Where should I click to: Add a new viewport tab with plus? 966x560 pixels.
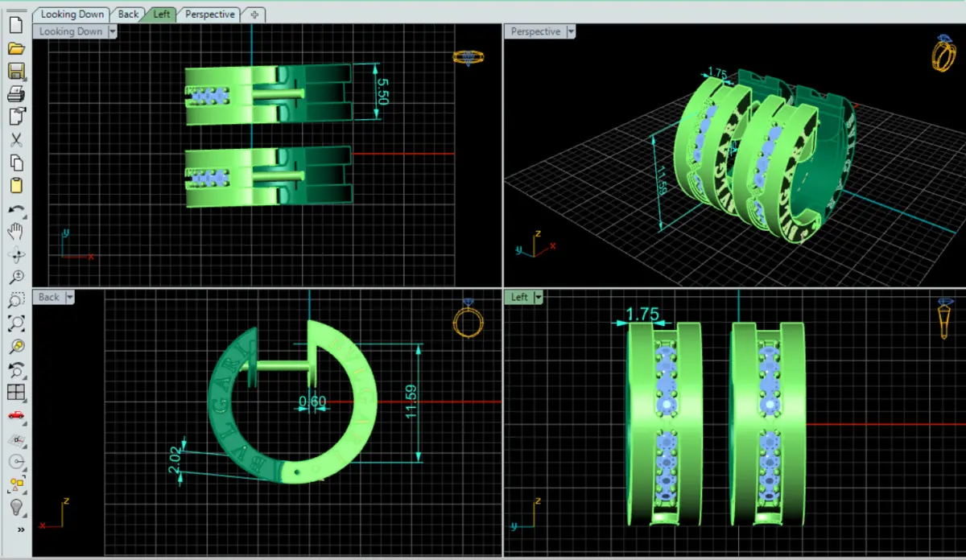(x=254, y=14)
